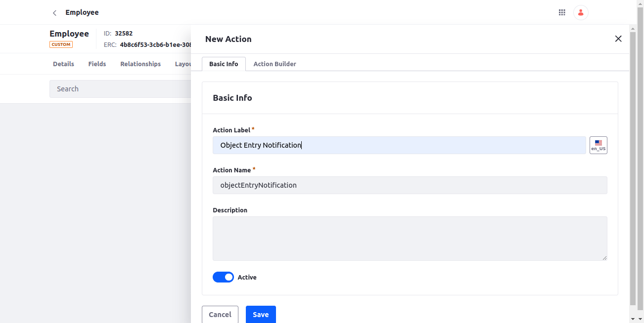644x323 pixels.
Task: Open the Relationships tab
Action: pyautogui.click(x=140, y=64)
